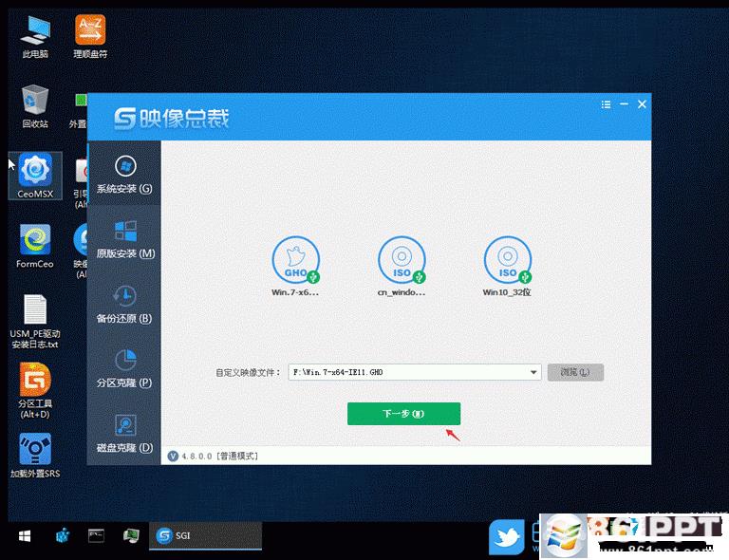Screen dimensions: 729x560
Task: Click the 映像总裁 S logo
Action: (x=124, y=119)
